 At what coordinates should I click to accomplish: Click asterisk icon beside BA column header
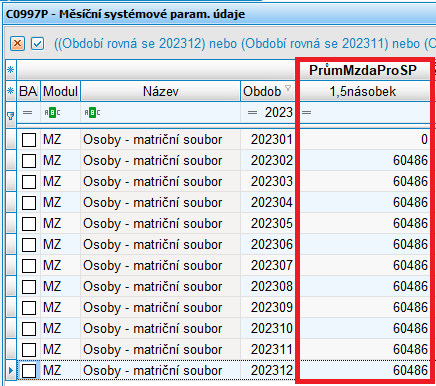click(x=11, y=91)
